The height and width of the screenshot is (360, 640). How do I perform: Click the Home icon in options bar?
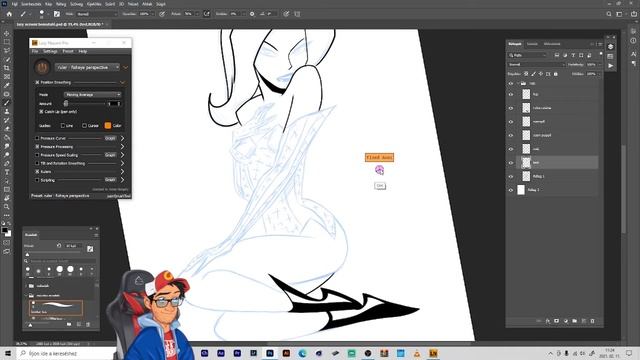pos(9,14)
